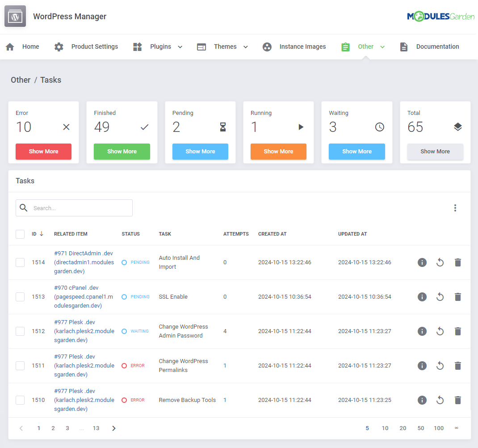This screenshot has width=478, height=448.
Task: Show info for task 1512
Action: pos(422,331)
